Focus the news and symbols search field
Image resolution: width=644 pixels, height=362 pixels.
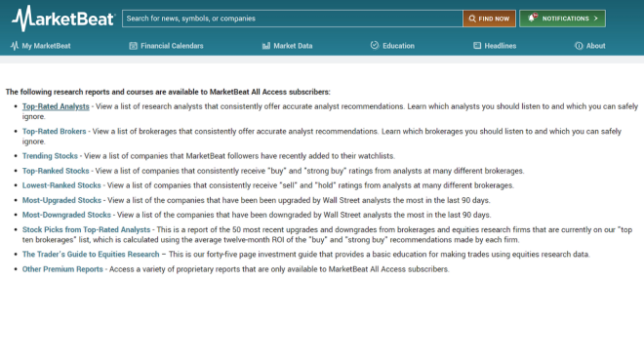293,19
